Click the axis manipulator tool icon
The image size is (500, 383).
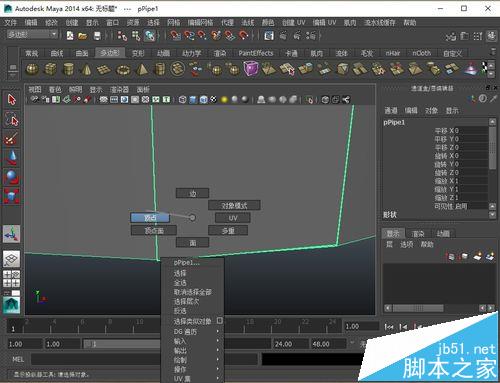[x=11, y=234]
